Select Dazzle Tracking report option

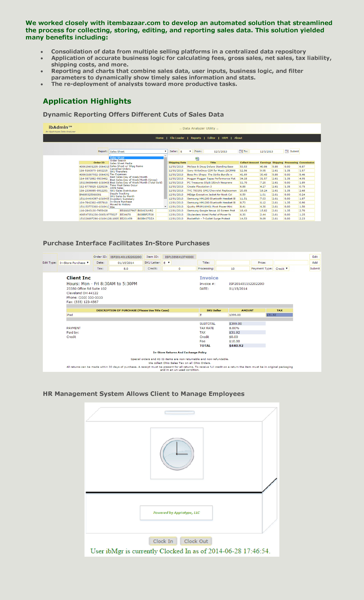tap(136, 194)
